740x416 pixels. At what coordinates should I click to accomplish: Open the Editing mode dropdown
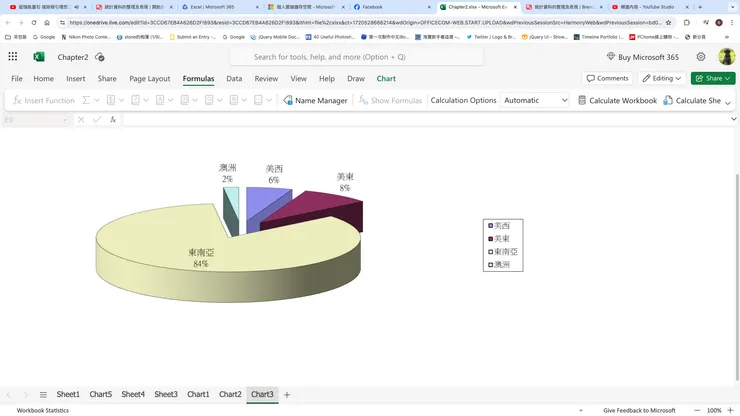pos(662,78)
